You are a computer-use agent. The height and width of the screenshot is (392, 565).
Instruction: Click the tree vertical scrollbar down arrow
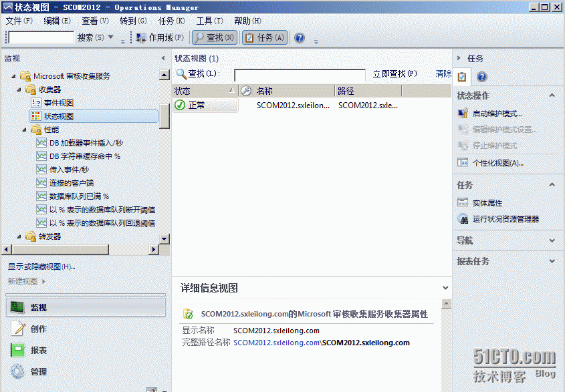pos(164,238)
